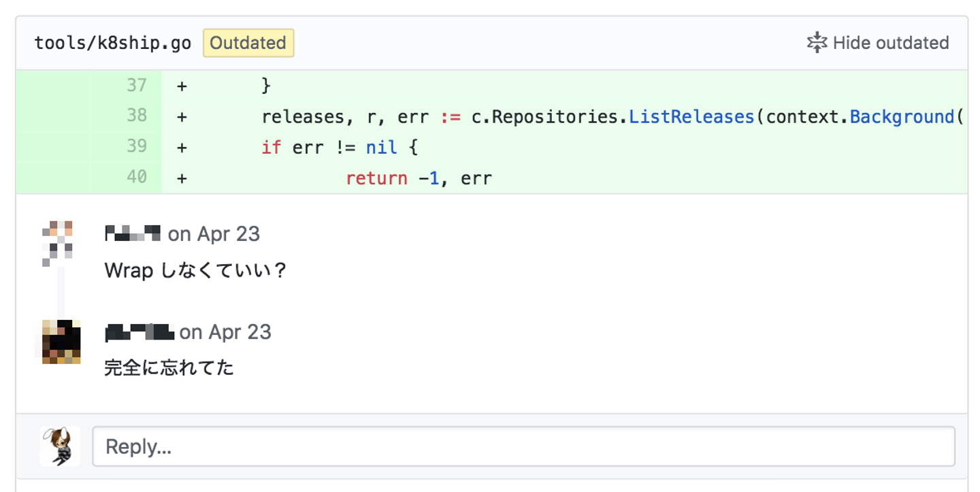Click the fold icon beside Hide outdated

(816, 43)
